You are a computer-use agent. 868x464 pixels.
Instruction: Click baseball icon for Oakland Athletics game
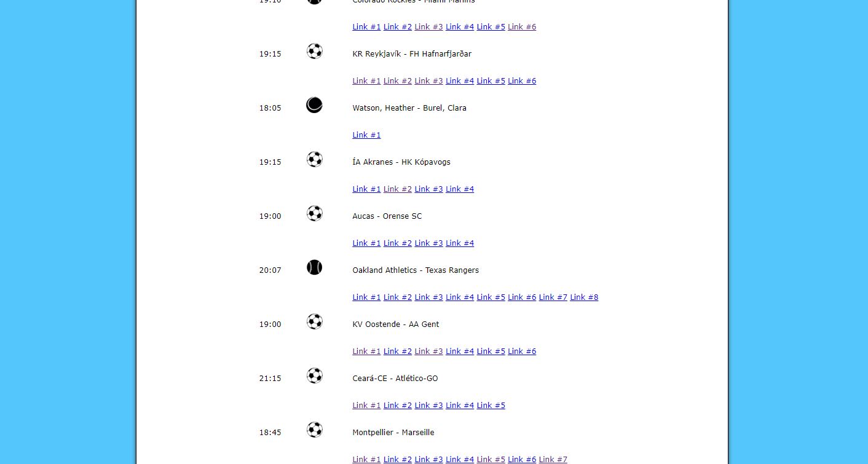314,267
